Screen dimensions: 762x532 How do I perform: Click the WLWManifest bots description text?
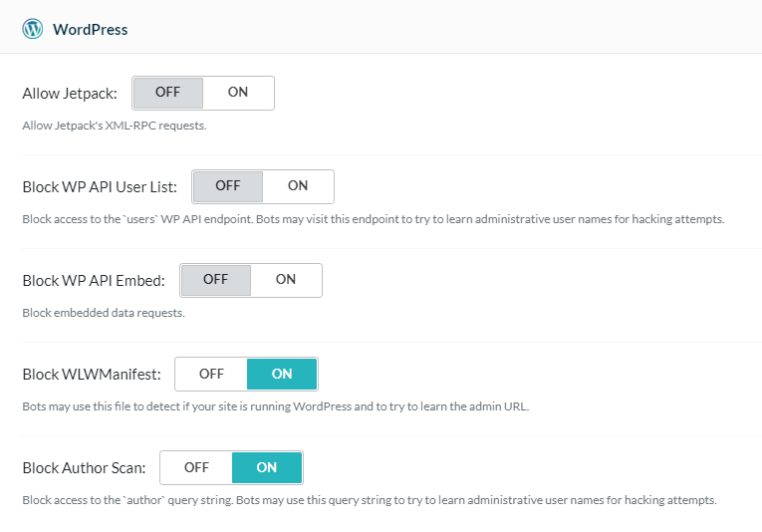click(276, 406)
